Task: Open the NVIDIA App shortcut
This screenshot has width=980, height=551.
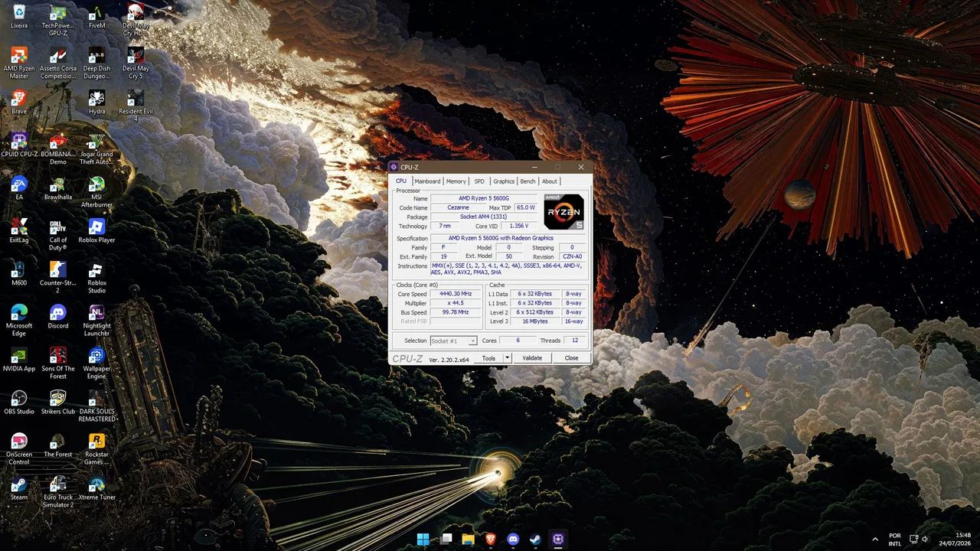Action: tap(19, 360)
